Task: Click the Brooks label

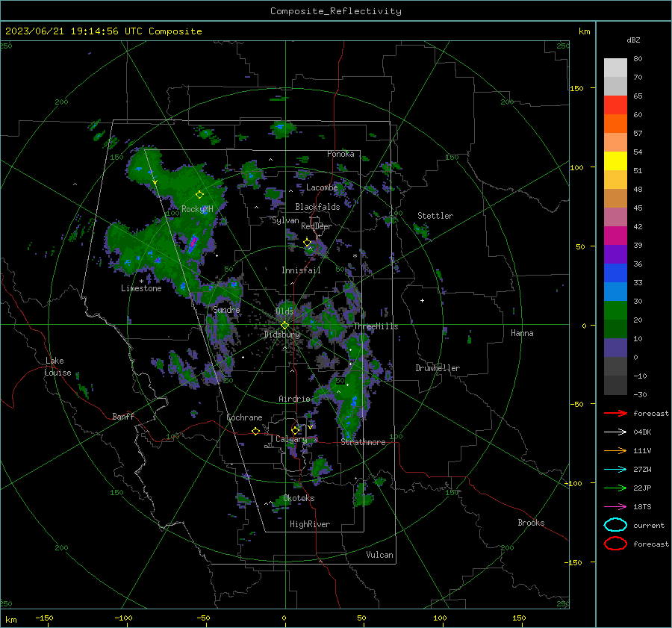Action: tap(531, 523)
